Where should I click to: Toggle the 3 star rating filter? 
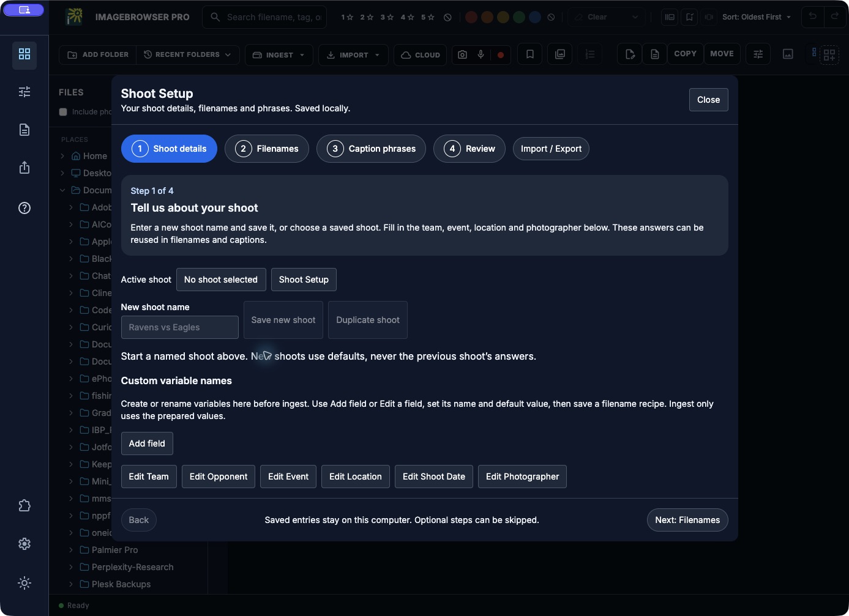(387, 17)
